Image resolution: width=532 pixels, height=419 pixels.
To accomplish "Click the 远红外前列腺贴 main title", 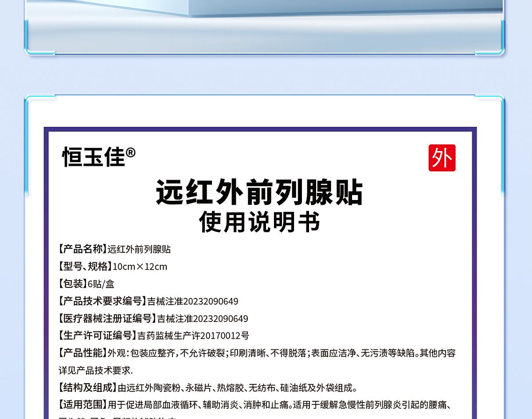I will pyautogui.click(x=259, y=192).
